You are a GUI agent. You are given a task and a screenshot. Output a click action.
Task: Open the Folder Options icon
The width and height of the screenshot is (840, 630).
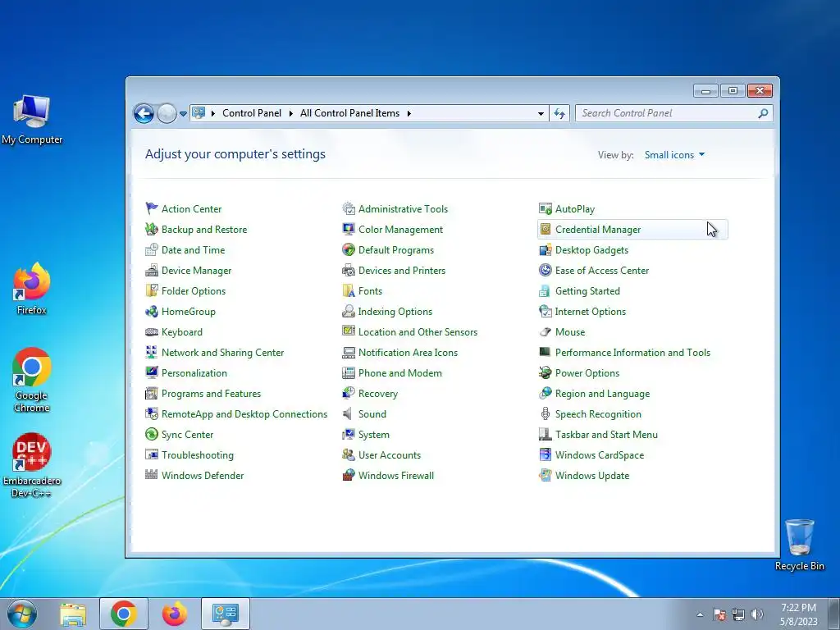pyautogui.click(x=152, y=290)
